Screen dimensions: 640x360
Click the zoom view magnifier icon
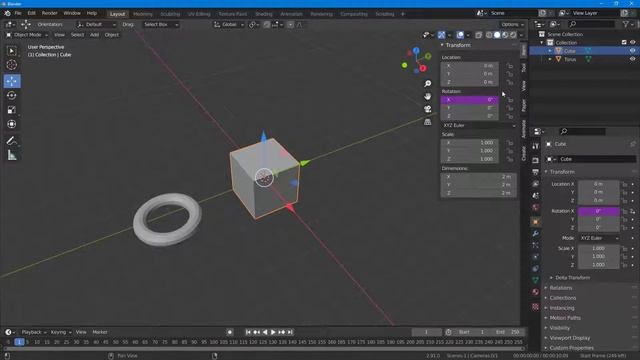pyautogui.click(x=427, y=83)
